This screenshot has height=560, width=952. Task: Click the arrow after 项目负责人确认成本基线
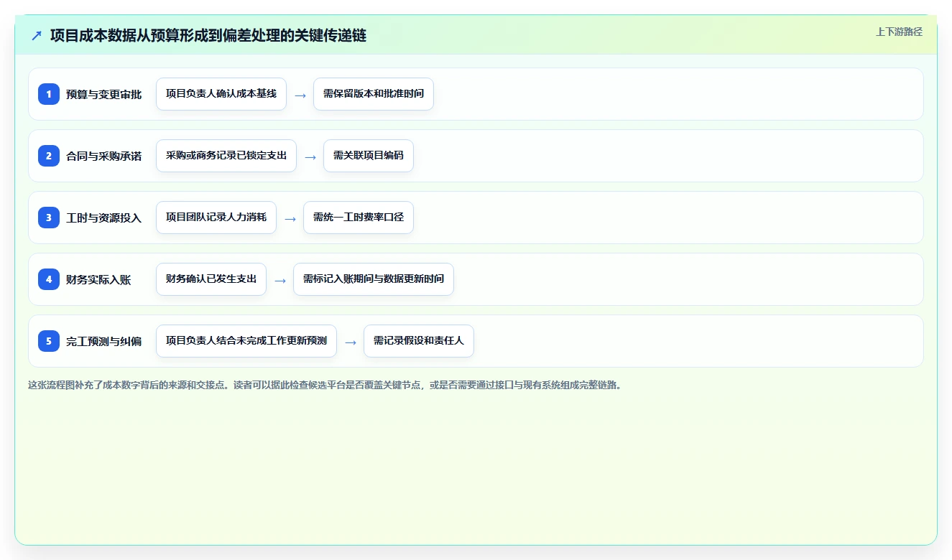tap(300, 95)
